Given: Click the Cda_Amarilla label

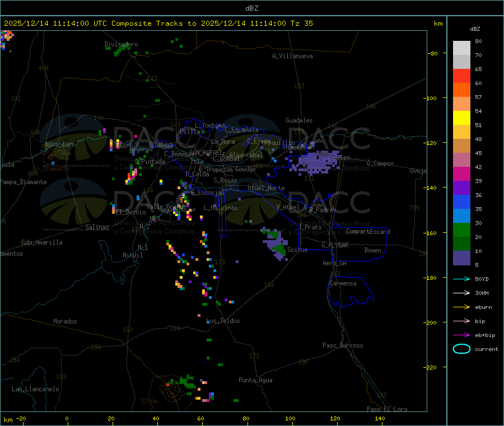Looking at the screenshot, I should click(x=42, y=242).
